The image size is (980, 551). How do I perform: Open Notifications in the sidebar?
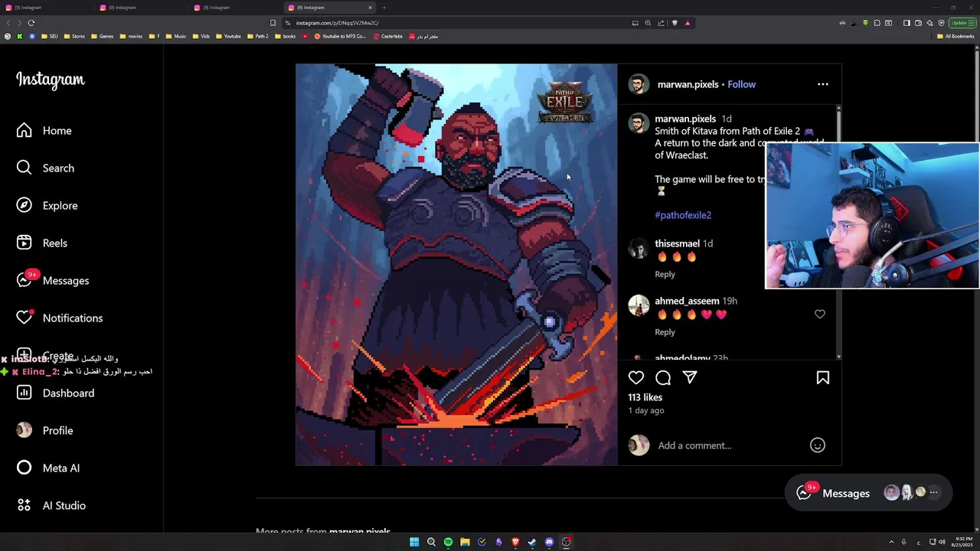59,318
